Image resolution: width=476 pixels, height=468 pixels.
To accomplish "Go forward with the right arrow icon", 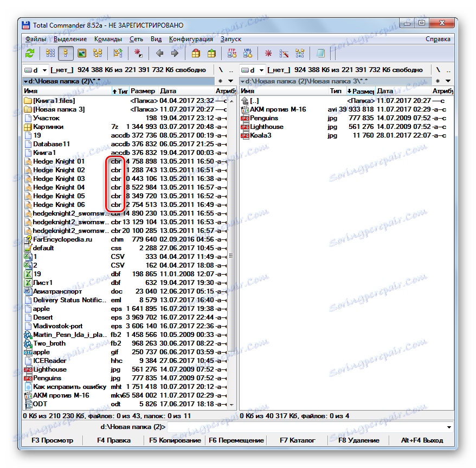I will (x=175, y=54).
